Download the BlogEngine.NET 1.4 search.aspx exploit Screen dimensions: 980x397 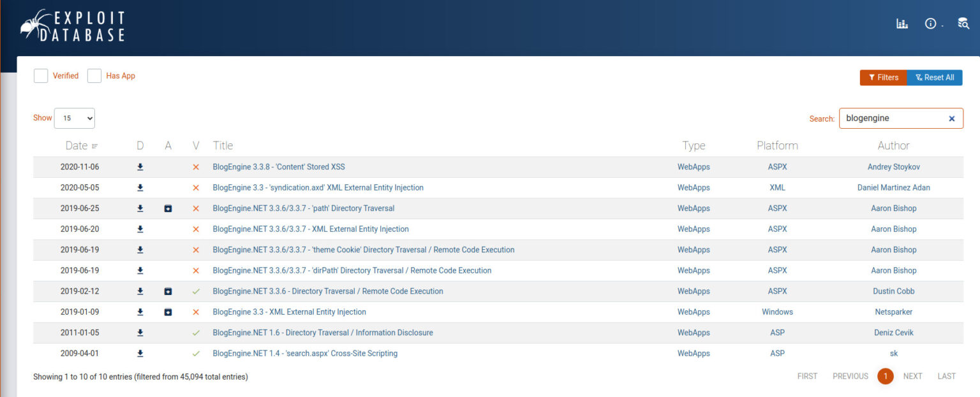click(x=140, y=353)
